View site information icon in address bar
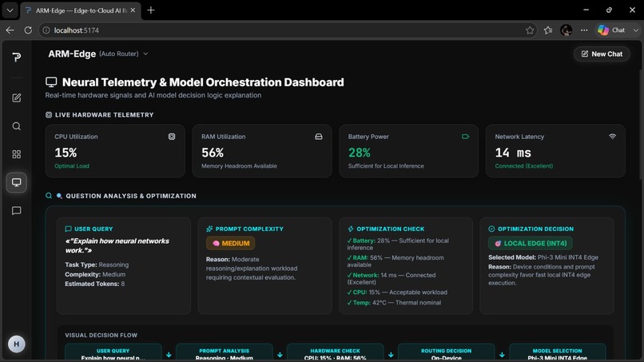This screenshot has width=644, height=362. (46, 30)
